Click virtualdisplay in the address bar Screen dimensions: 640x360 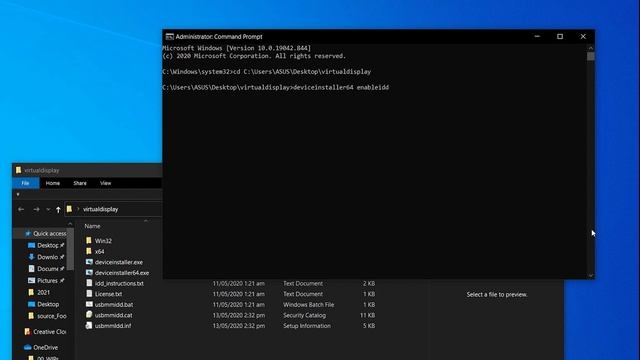pos(100,209)
